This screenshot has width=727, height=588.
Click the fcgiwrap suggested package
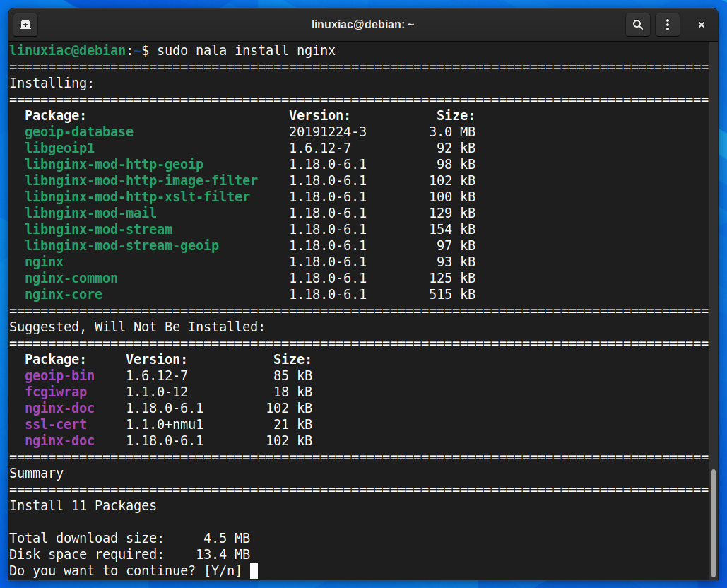pos(56,392)
